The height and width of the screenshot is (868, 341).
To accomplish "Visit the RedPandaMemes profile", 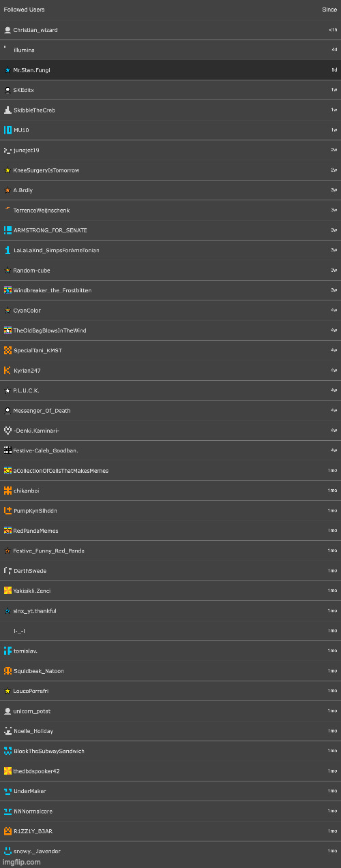I will coord(36,531).
